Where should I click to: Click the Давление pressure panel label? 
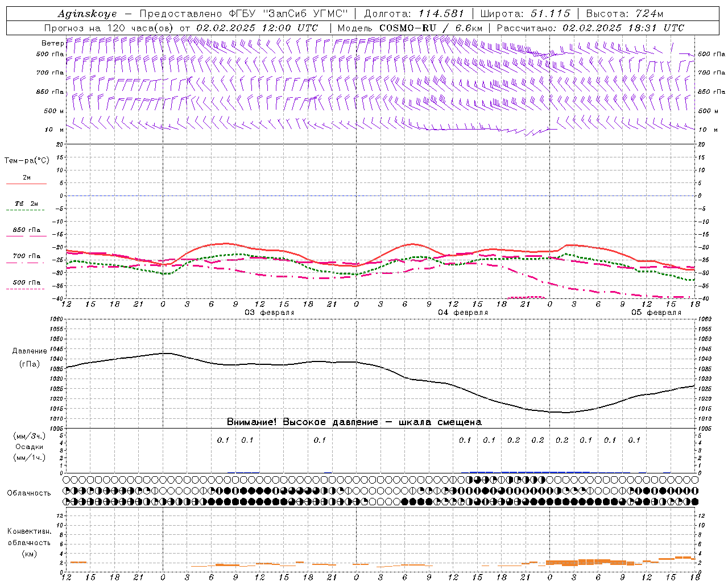point(29,351)
